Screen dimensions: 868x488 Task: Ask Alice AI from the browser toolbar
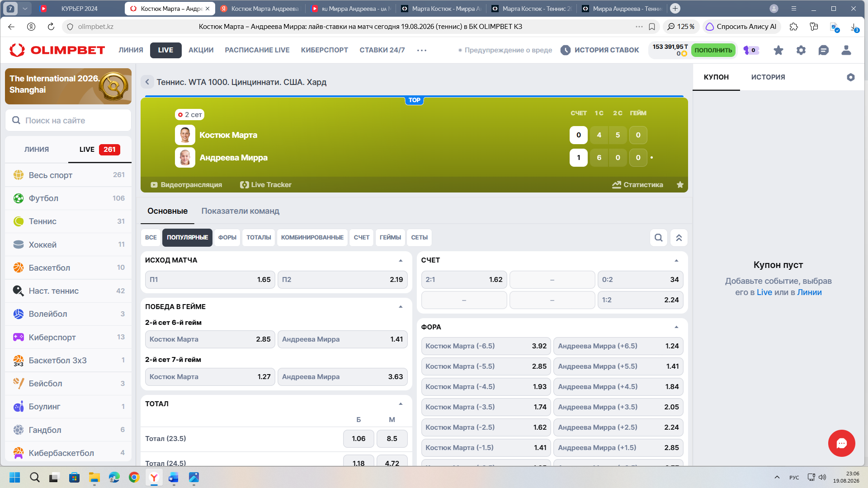[x=741, y=27]
